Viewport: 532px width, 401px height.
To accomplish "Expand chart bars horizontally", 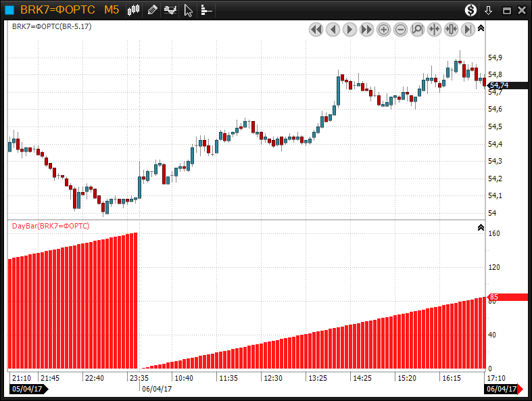I will coord(451,29).
